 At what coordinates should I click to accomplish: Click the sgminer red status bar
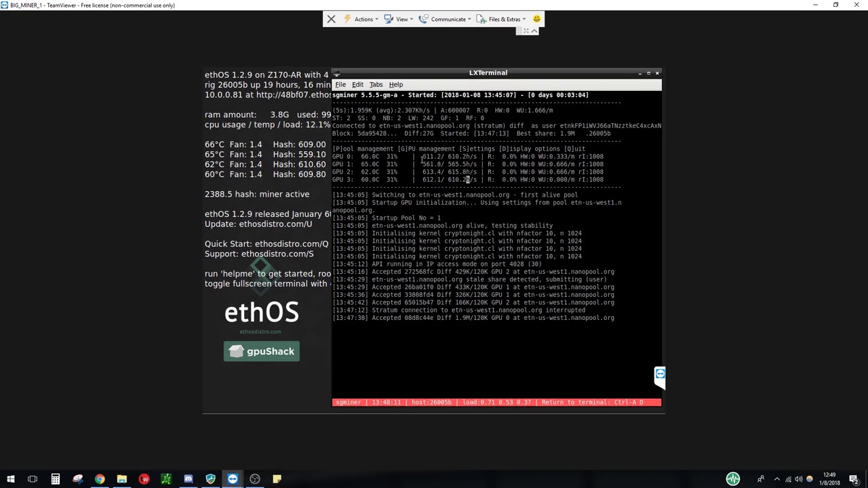coord(496,402)
